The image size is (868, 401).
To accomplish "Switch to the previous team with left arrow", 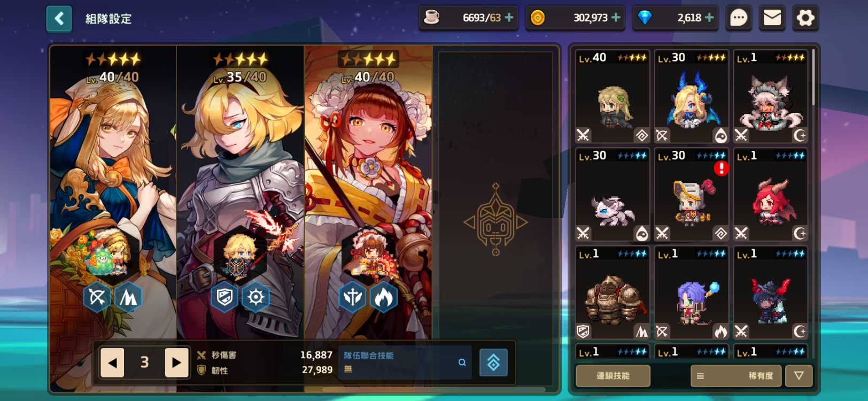I will click(112, 363).
